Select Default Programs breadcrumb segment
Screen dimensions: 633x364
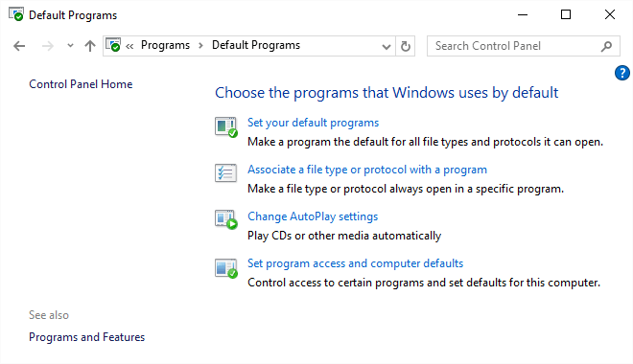pos(256,45)
